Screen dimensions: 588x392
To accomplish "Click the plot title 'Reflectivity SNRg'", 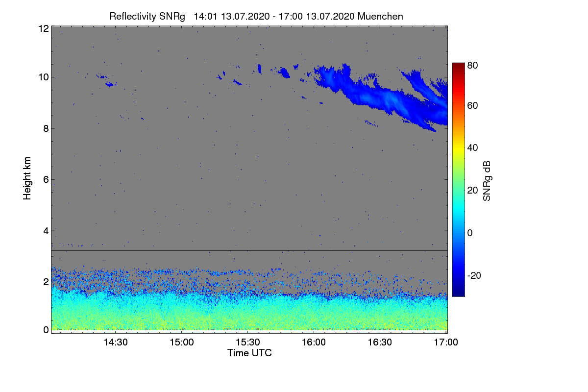I will [x=147, y=16].
